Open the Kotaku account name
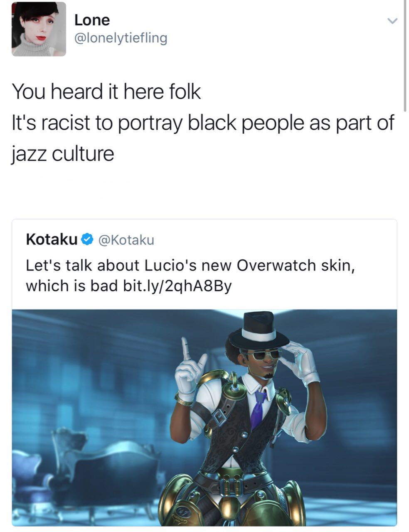This screenshot has width=409, height=532. [x=52, y=239]
